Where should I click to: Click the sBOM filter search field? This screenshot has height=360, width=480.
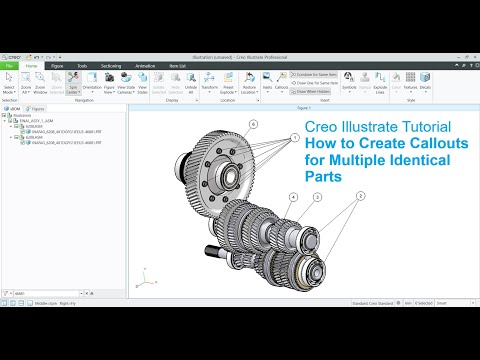coord(47,293)
